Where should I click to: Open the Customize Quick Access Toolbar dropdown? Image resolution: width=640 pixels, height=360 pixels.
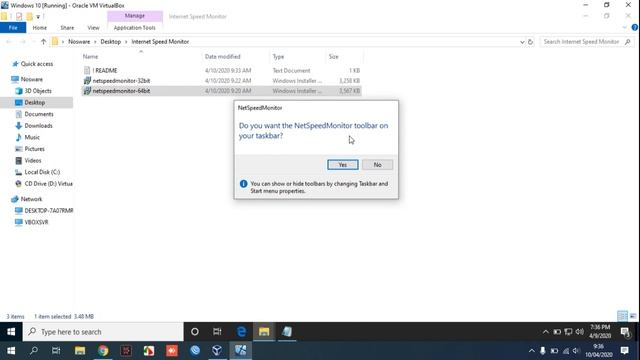pyautogui.click(x=38, y=17)
